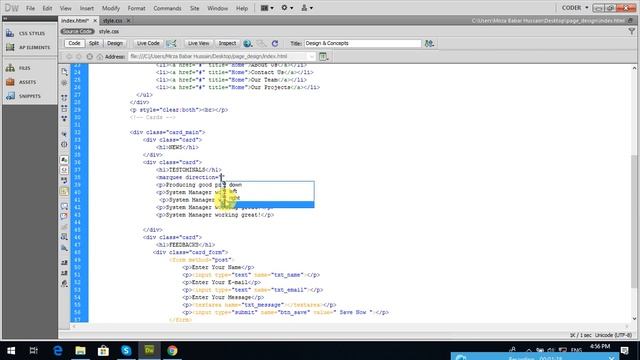Toggle word wrap in the code editor
The image size is (640, 360).
(x=64, y=180)
